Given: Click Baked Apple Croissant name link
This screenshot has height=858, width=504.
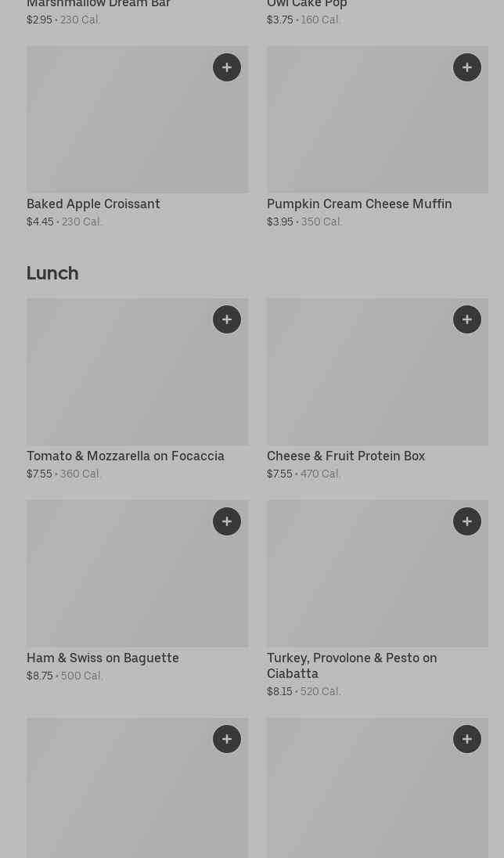Looking at the screenshot, I should pos(93,204).
